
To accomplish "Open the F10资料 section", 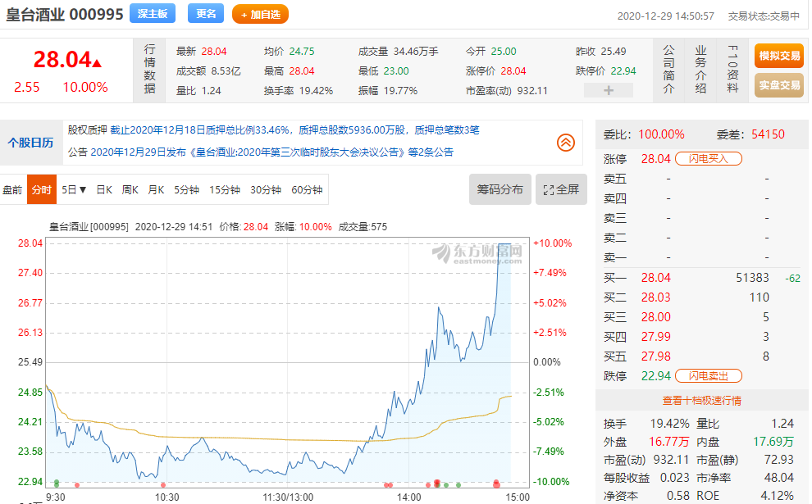I will 732,70.
